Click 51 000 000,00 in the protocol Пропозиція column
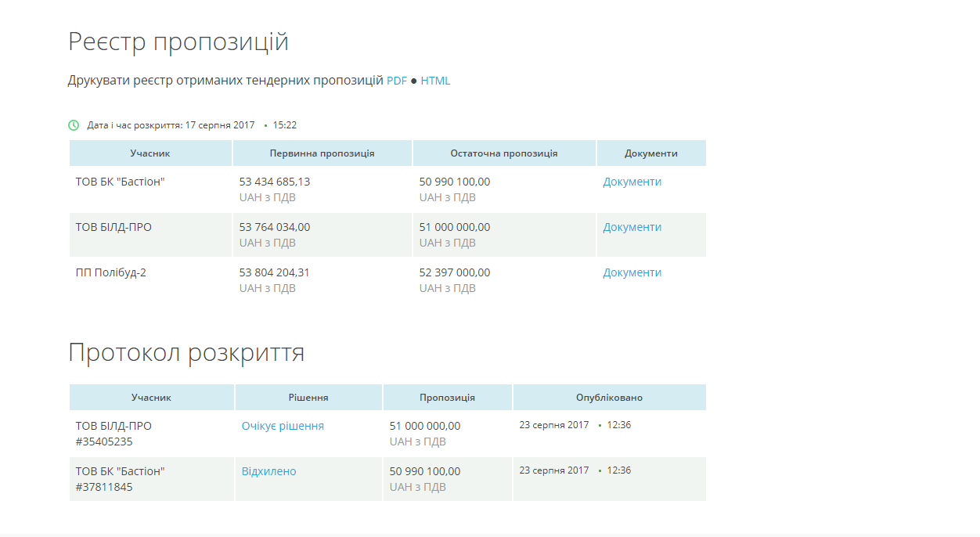Viewport: 980px width, 537px height. tap(425, 426)
